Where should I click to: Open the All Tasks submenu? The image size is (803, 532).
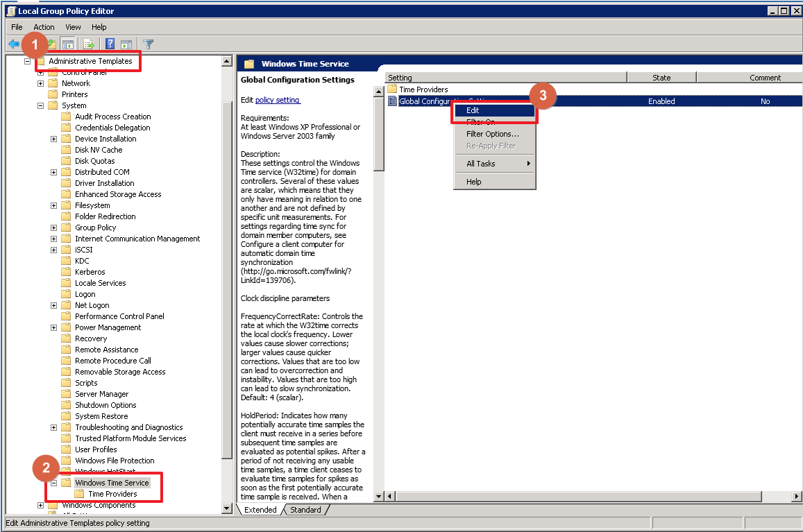494,163
